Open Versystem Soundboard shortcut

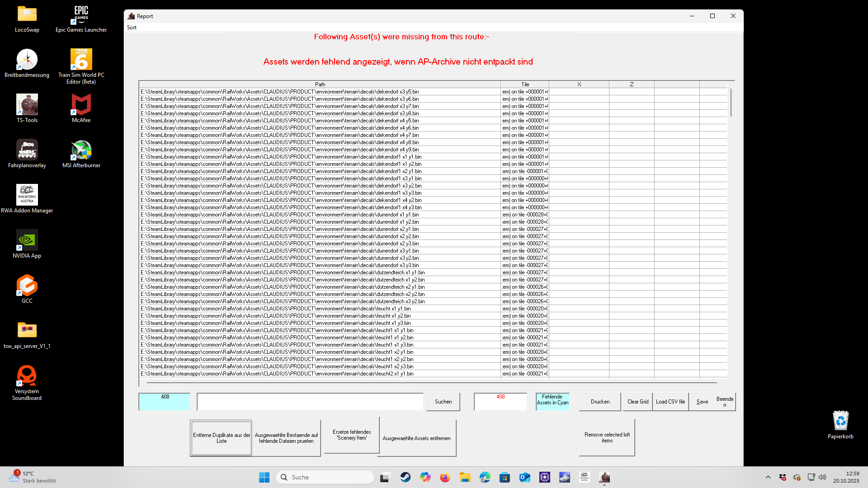(x=27, y=376)
